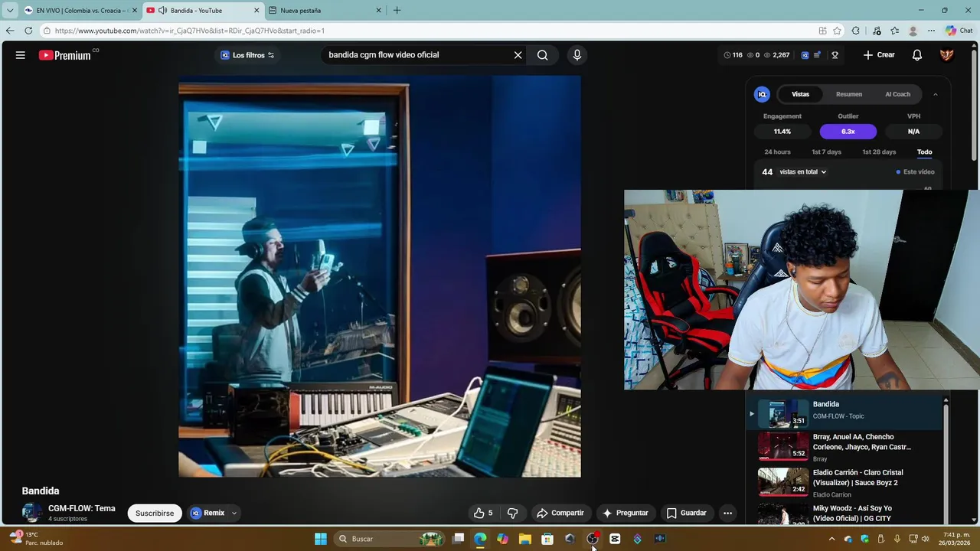
Task: Select the 1st 28 days range
Action: tap(879, 152)
